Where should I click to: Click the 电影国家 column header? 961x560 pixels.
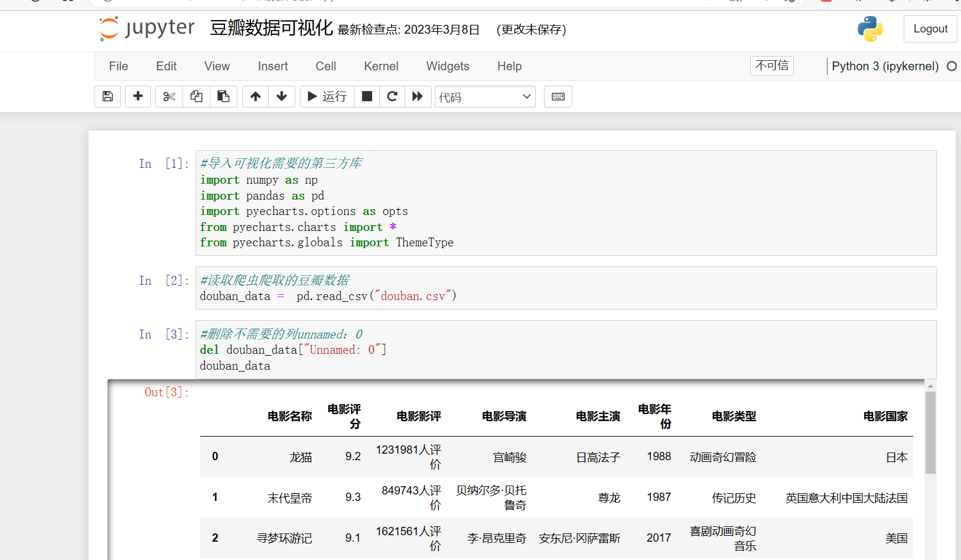tap(885, 416)
